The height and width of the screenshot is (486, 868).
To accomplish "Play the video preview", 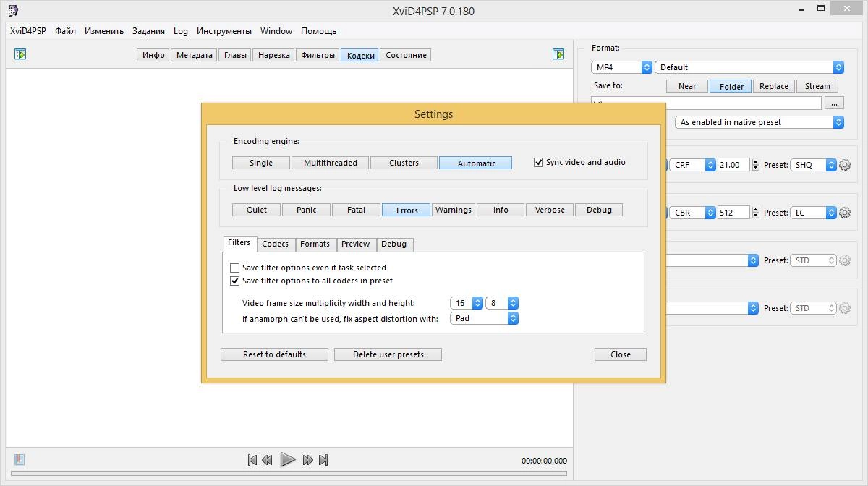I will pyautogui.click(x=287, y=459).
